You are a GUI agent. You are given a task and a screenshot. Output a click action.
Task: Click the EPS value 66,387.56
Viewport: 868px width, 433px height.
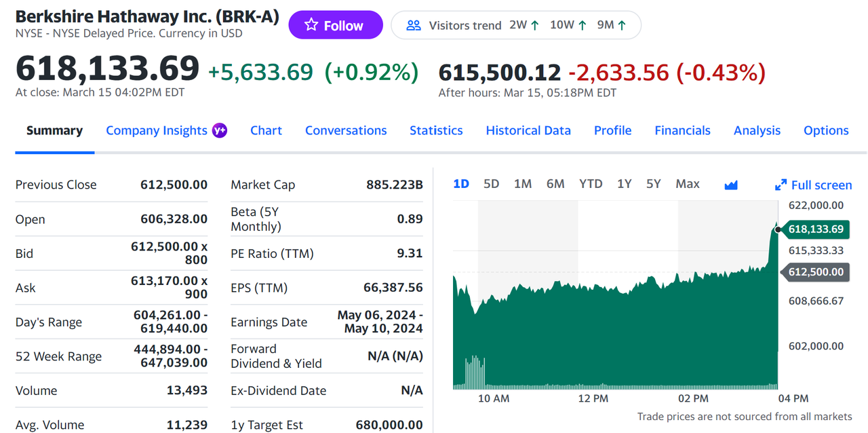click(393, 287)
